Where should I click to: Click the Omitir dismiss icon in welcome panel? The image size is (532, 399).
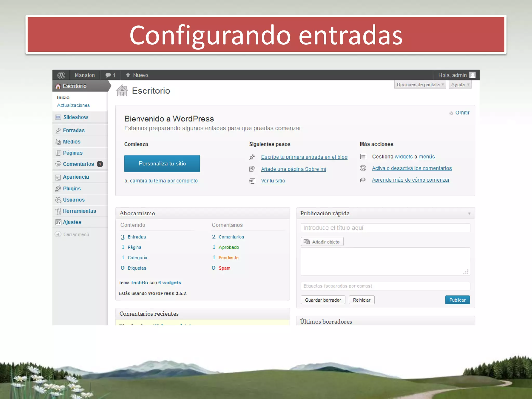click(x=451, y=113)
